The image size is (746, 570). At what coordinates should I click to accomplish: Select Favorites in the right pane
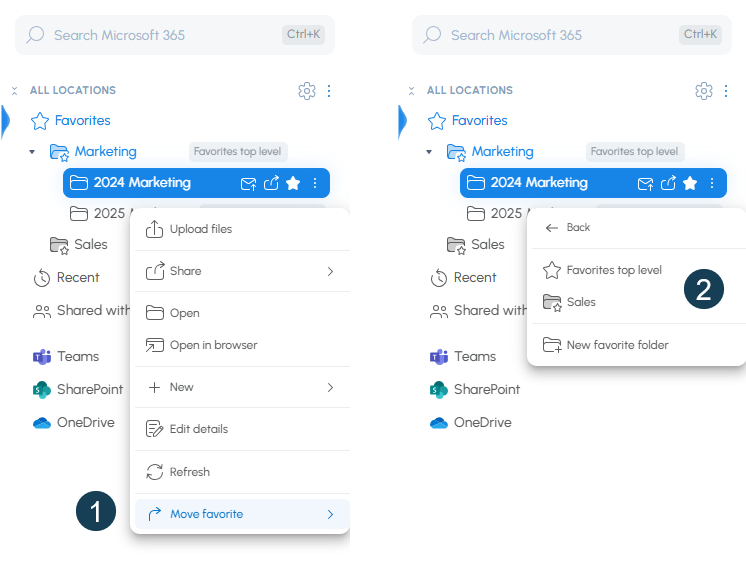coord(468,120)
